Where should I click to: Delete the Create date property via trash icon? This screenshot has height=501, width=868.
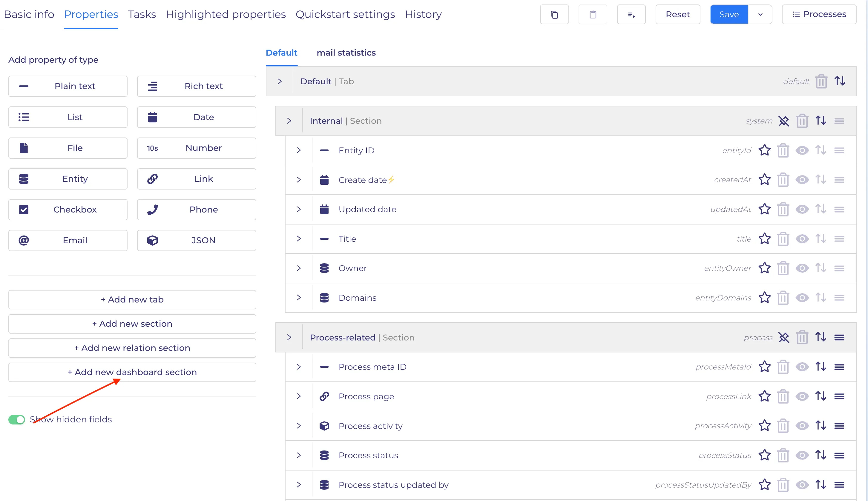point(783,180)
